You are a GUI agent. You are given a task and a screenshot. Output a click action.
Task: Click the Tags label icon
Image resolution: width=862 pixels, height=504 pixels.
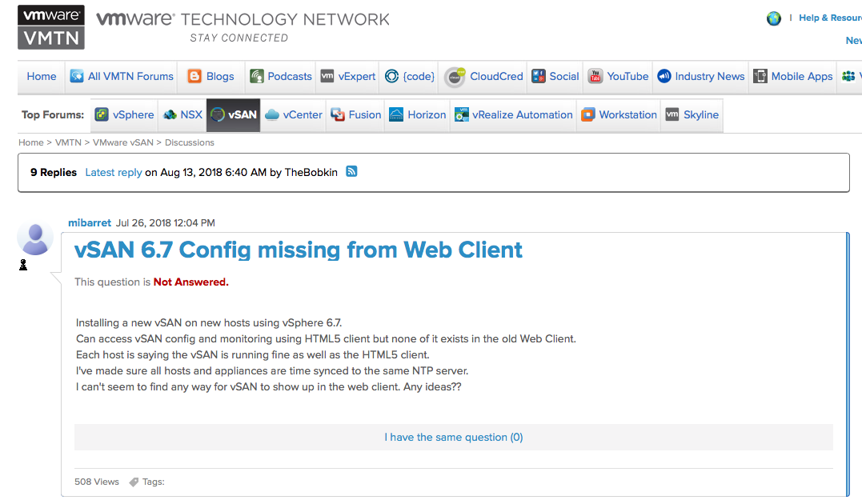[x=134, y=482]
